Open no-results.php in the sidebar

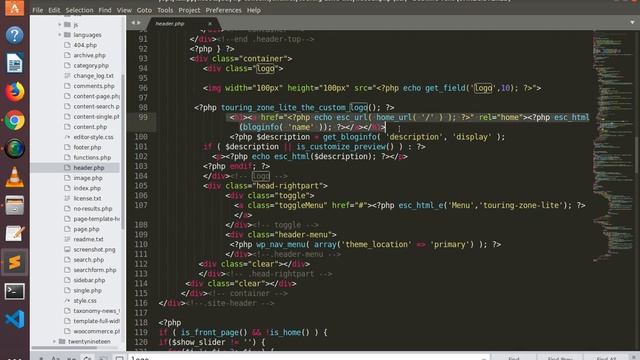point(93,209)
